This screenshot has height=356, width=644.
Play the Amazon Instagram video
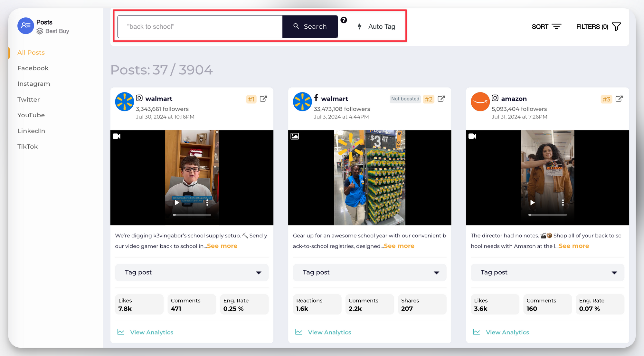532,203
